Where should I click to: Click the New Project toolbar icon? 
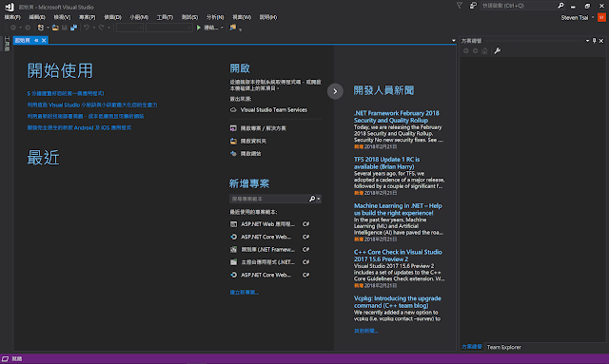[x=40, y=28]
